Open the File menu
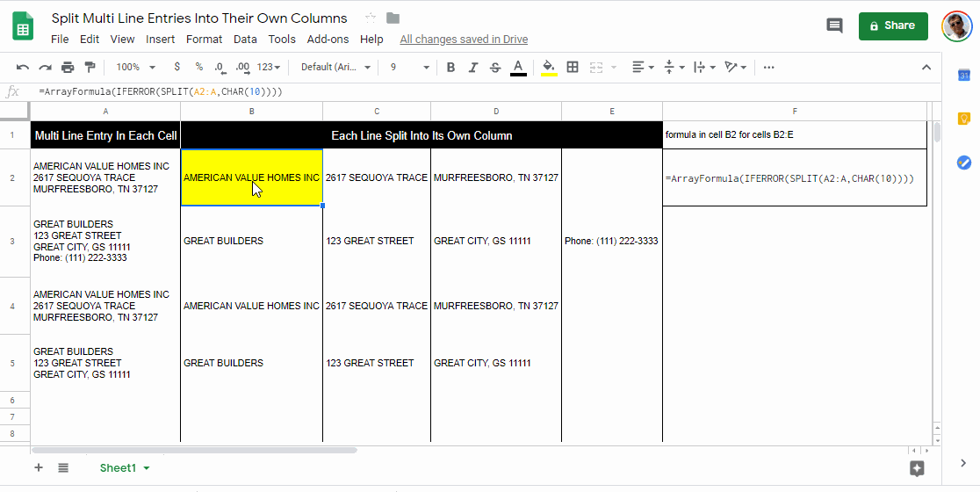The width and height of the screenshot is (980, 492). click(x=60, y=39)
